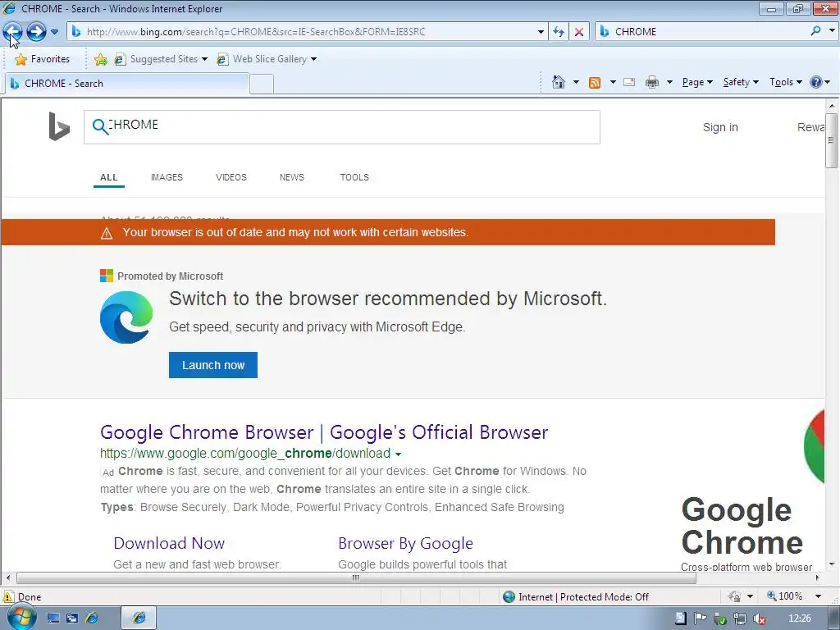Open the Page menu
Image resolution: width=840 pixels, height=630 pixels.
click(x=697, y=82)
